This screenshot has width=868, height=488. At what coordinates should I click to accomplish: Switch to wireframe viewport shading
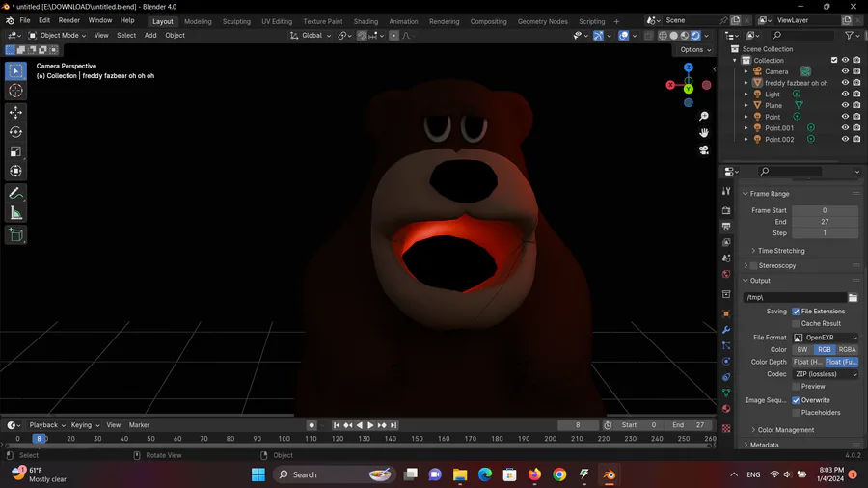(663, 36)
